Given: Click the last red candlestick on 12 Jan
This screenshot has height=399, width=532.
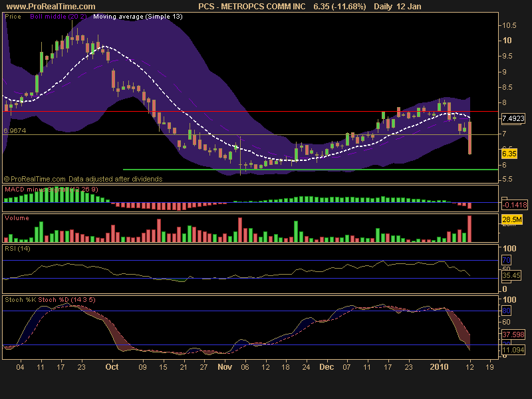Looking at the screenshot, I should point(470,138).
